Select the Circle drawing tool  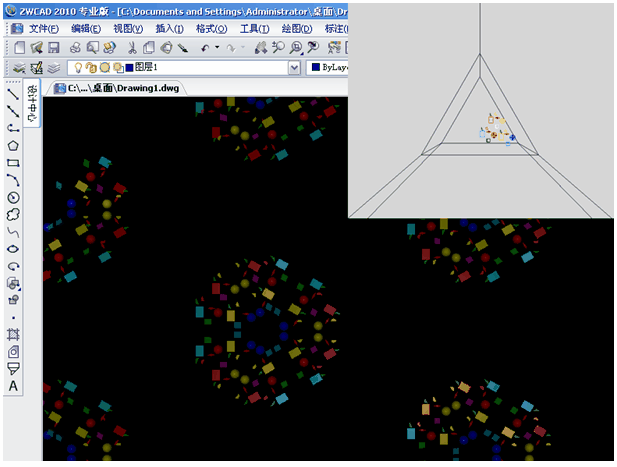(13, 197)
